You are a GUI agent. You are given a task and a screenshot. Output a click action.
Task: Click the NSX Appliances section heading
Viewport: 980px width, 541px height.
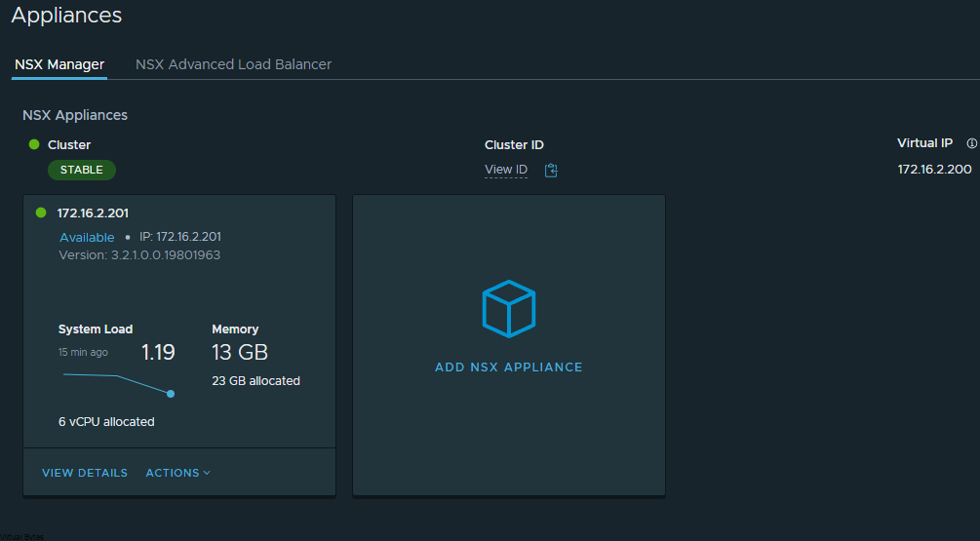(x=75, y=115)
